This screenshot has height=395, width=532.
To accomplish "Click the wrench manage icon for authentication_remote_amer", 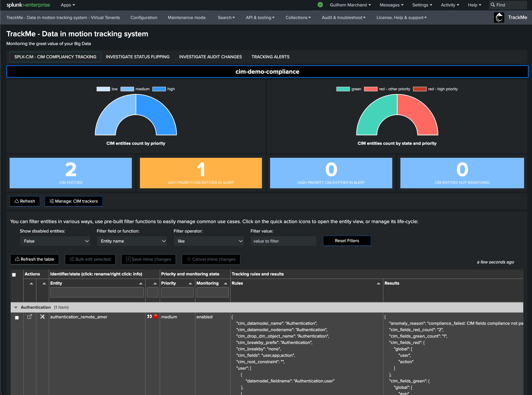I will click(x=42, y=317).
